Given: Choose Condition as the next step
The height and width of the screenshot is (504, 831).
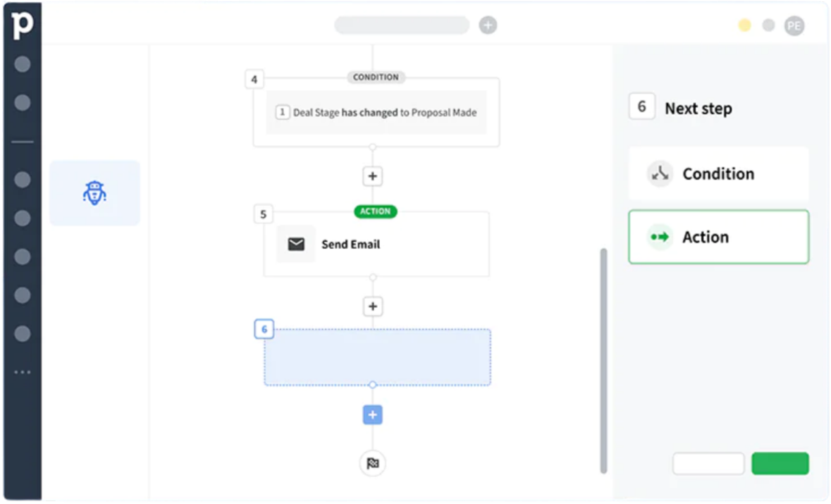Looking at the screenshot, I should click(718, 173).
